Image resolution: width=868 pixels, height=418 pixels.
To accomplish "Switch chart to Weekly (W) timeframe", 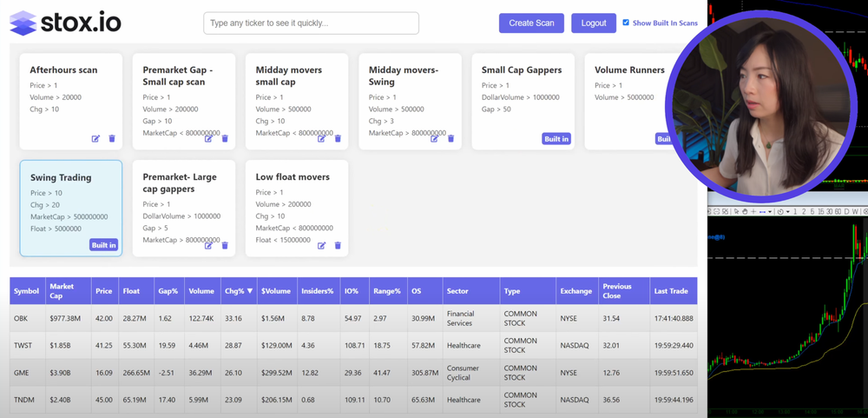I will 855,212.
